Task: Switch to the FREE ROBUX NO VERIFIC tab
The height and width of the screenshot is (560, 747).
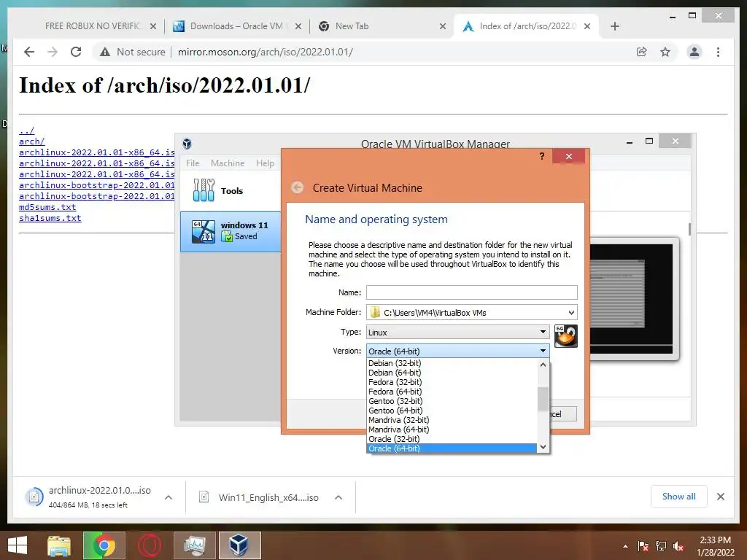Action: click(x=93, y=26)
